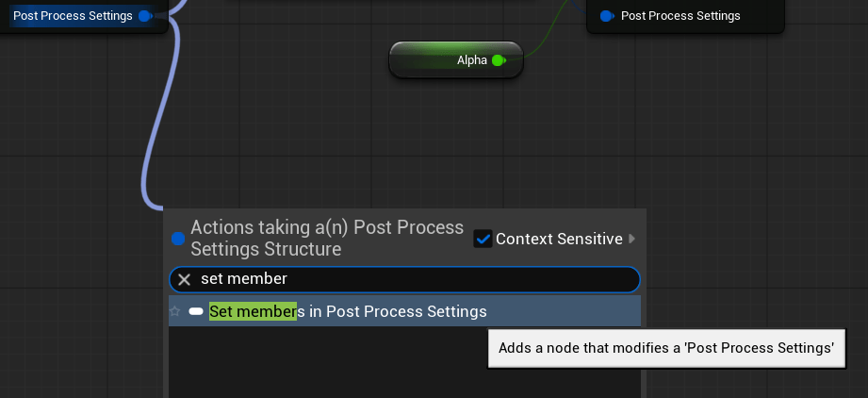
Task: Select Set members in Post Process Settings
Action: pos(348,311)
